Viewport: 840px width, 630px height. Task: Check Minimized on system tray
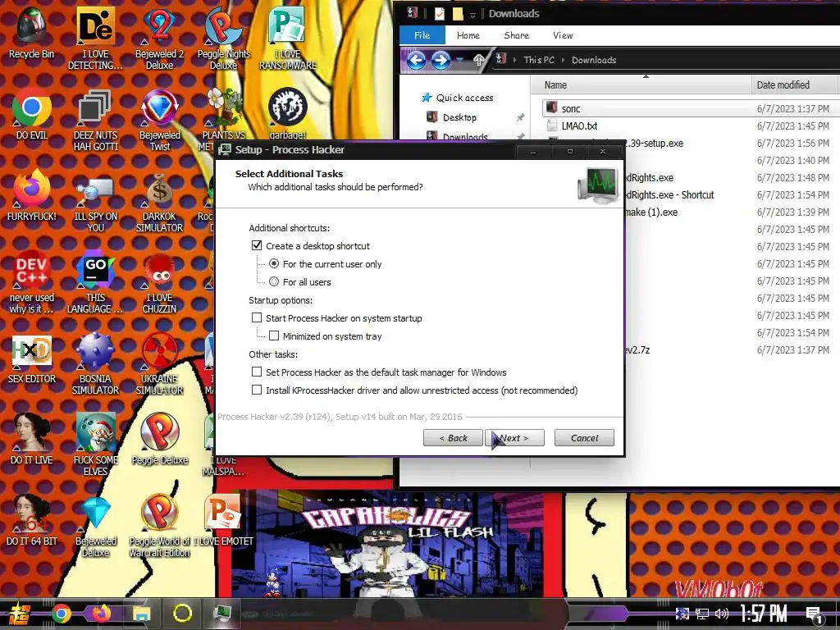274,336
